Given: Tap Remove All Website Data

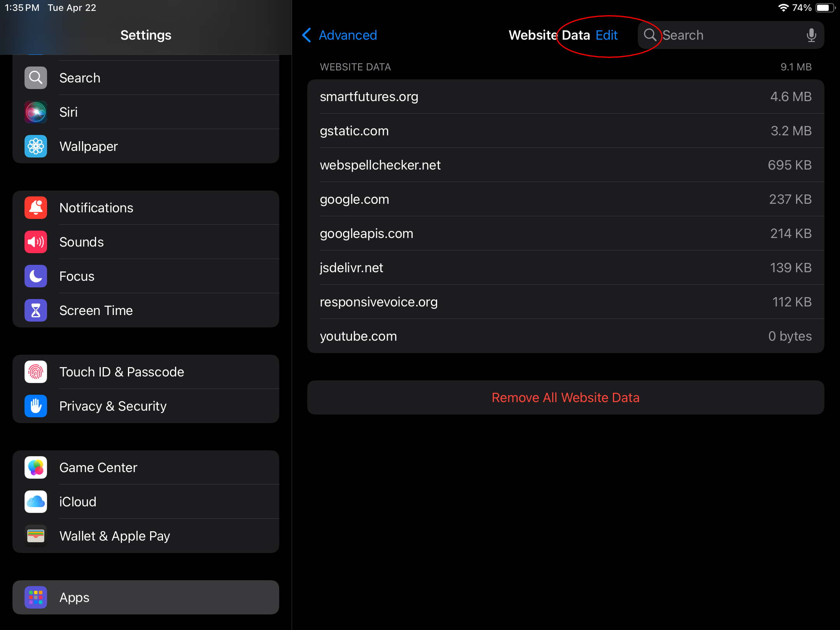Looking at the screenshot, I should tap(565, 397).
